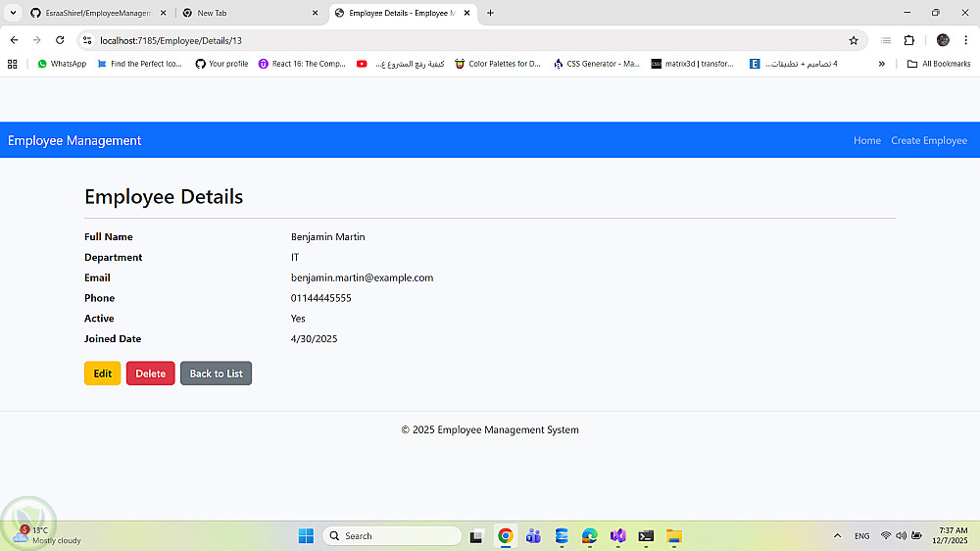Click the Back to List button

tap(217, 374)
